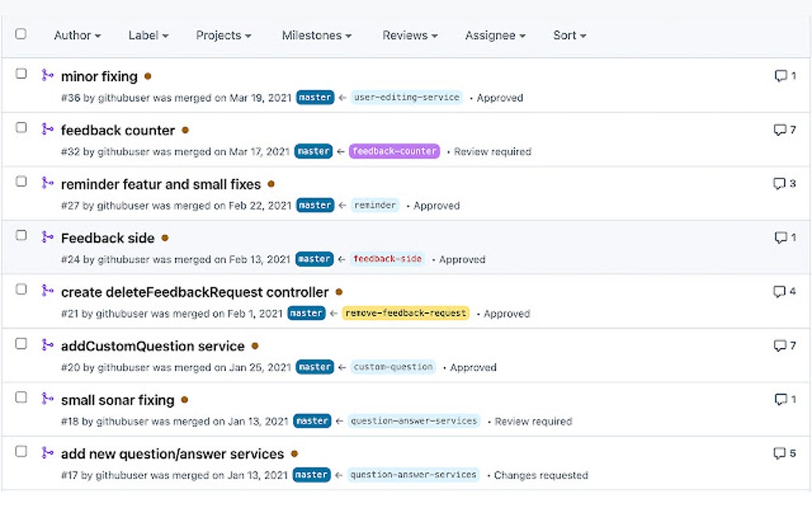
Task: Expand the Sort dropdown
Action: pos(568,35)
